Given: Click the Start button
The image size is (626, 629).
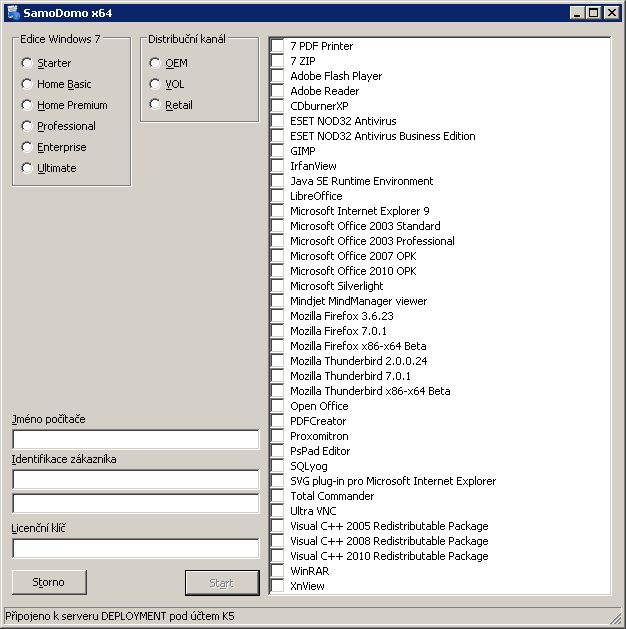Looking at the screenshot, I should pyautogui.click(x=222, y=583).
